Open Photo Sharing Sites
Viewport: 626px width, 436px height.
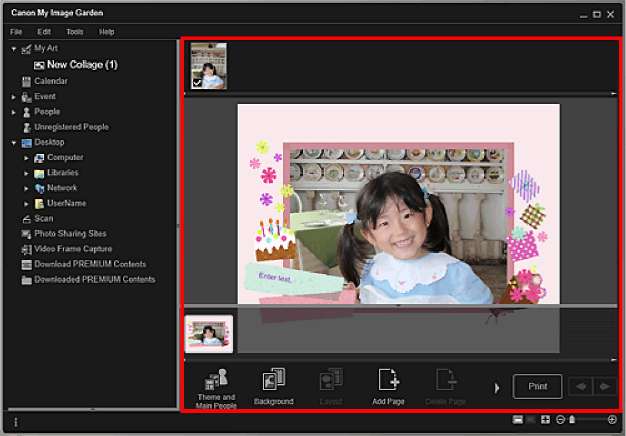click(72, 233)
